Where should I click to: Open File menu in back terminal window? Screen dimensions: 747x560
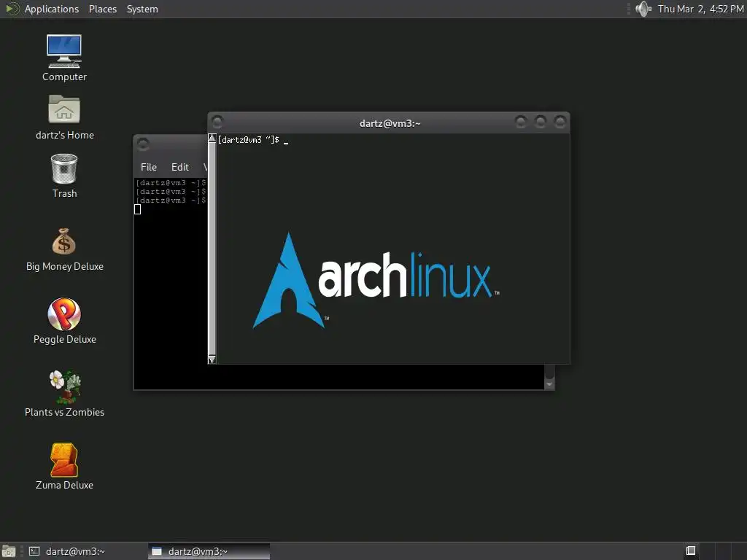[x=149, y=167]
